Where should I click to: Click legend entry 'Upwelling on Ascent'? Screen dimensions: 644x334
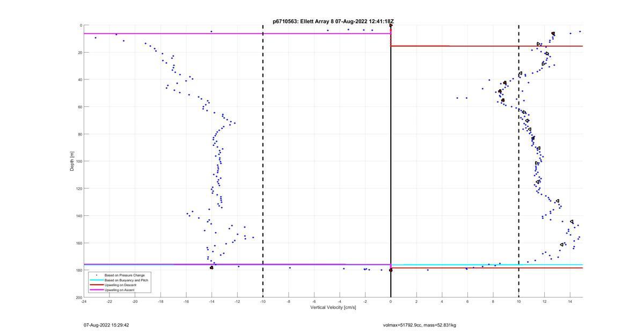pyautogui.click(x=120, y=290)
